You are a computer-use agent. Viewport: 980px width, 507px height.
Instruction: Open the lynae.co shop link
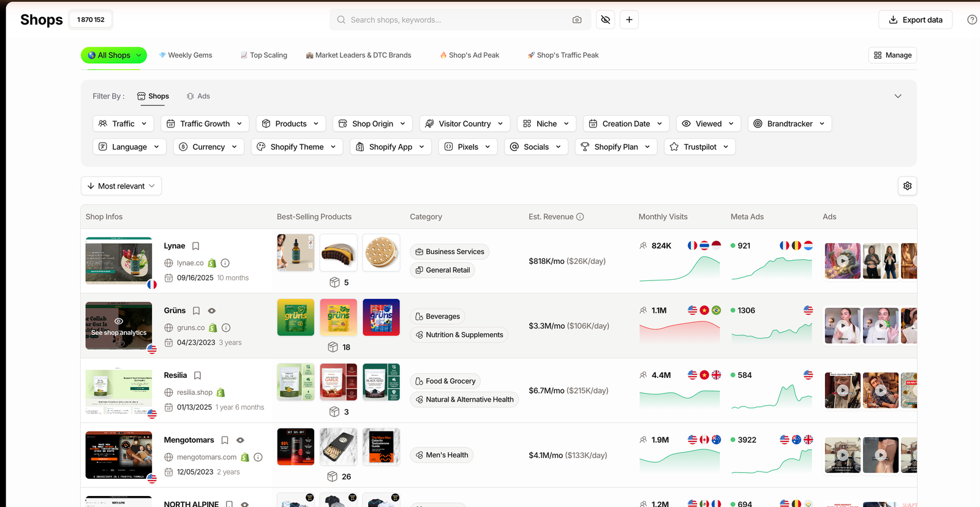tap(190, 263)
